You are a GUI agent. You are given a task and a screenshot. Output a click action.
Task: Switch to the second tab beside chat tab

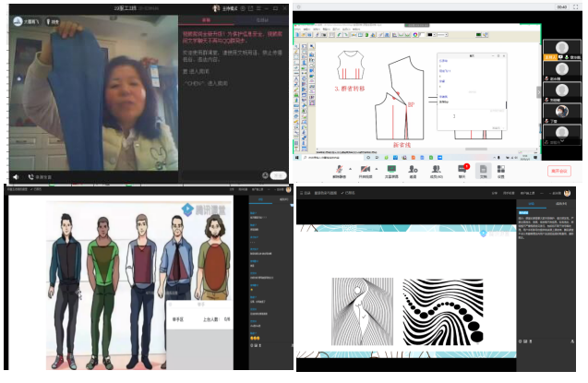262,20
